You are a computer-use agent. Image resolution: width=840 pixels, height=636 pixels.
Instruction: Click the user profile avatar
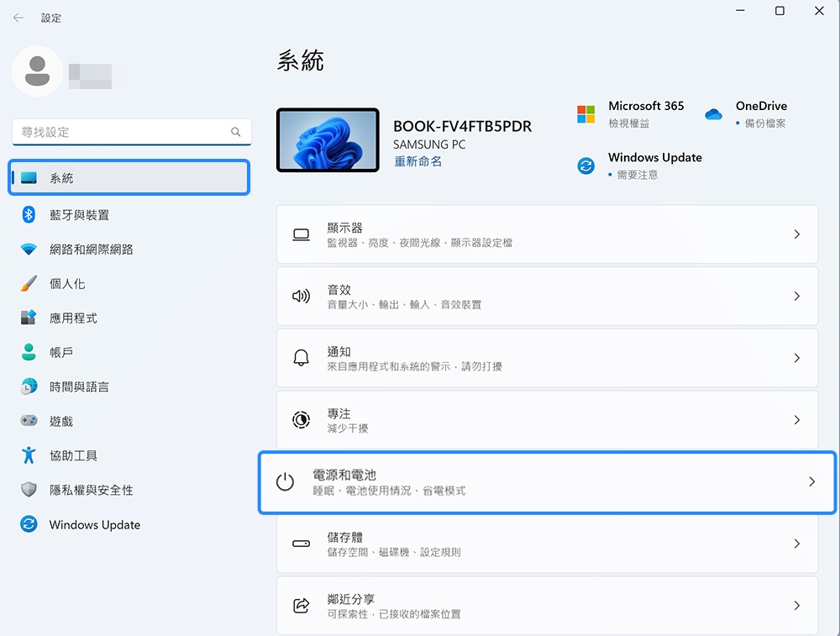37,71
